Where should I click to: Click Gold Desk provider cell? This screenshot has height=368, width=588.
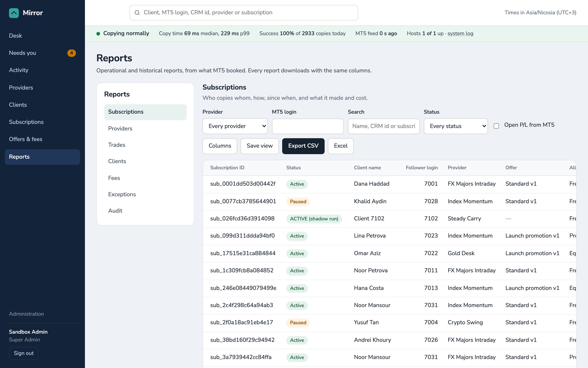(x=461, y=253)
